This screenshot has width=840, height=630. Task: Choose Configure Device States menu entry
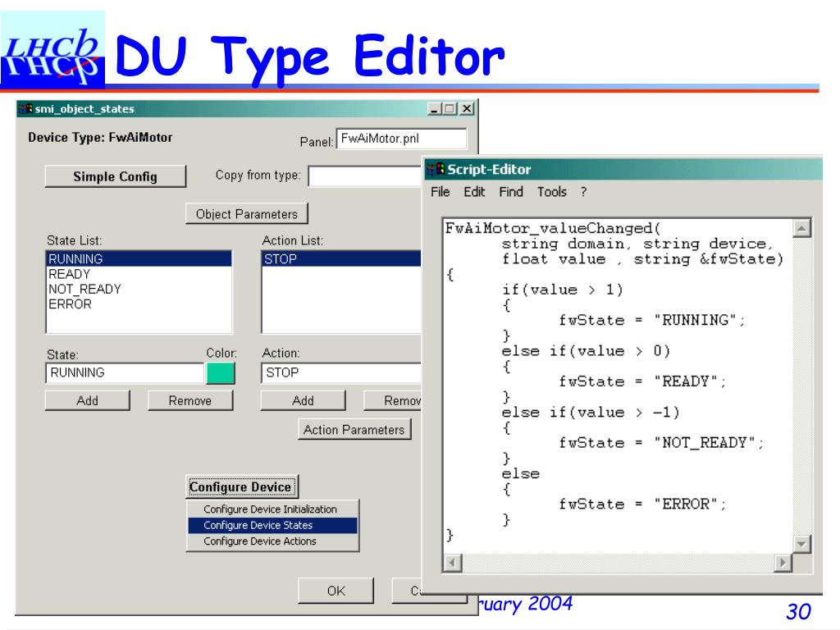coord(272,525)
